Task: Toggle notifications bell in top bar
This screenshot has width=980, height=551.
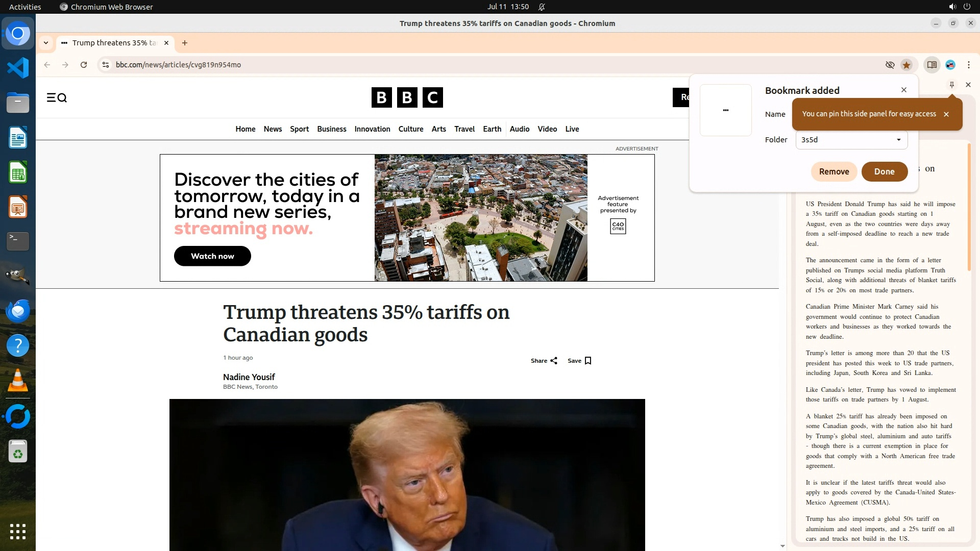Action: pyautogui.click(x=542, y=7)
